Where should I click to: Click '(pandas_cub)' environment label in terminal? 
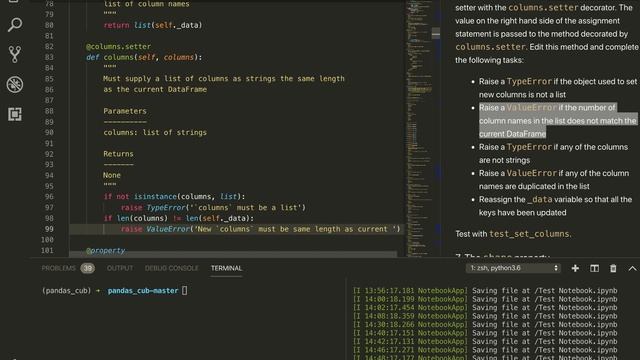click(66, 291)
